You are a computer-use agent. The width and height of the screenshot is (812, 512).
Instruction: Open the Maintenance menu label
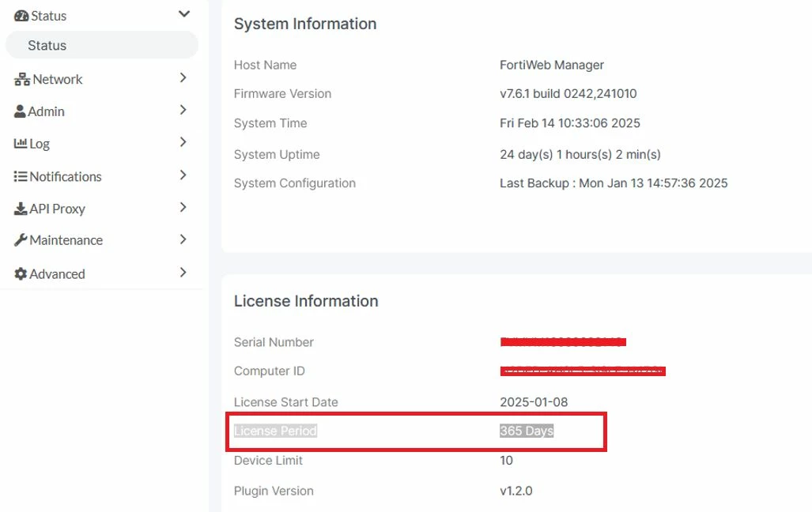(66, 240)
